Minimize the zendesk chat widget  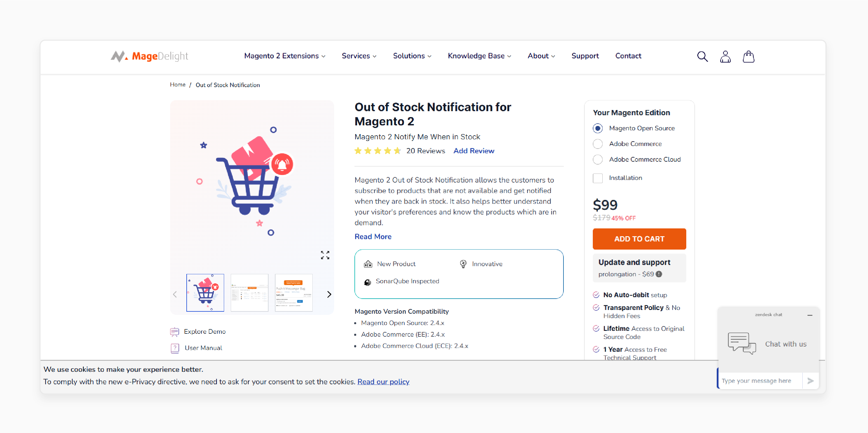point(810,315)
